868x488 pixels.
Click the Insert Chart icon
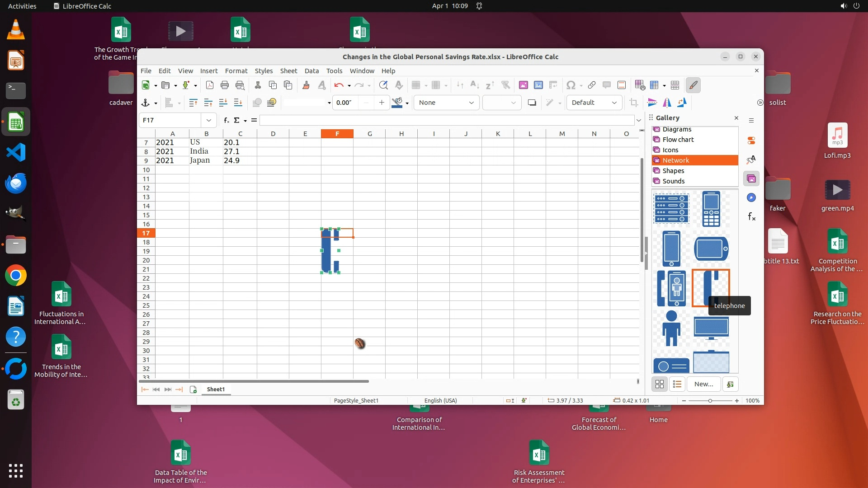click(538, 85)
